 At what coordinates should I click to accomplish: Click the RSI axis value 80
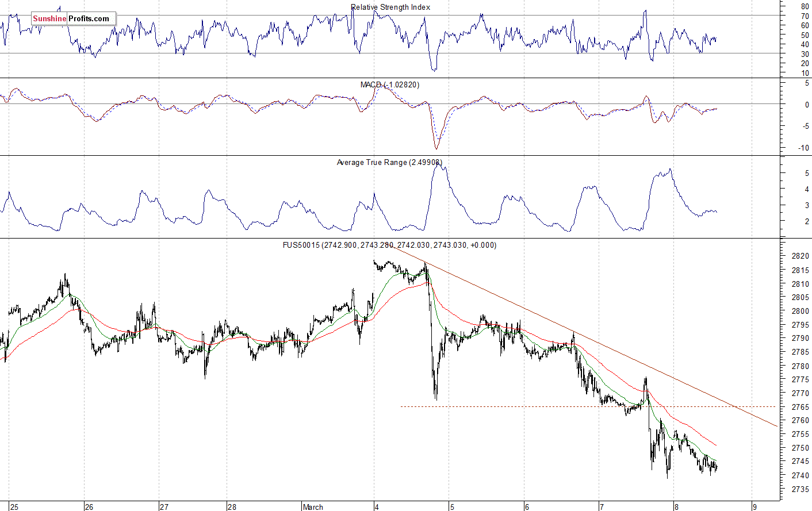coord(805,7)
